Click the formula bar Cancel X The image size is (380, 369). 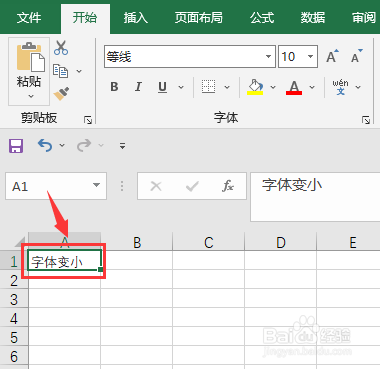pyautogui.click(x=156, y=186)
